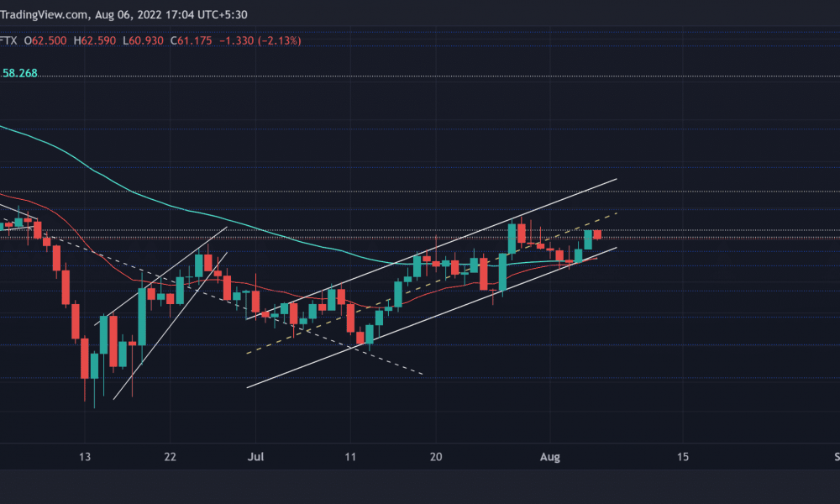This screenshot has height=504, width=840.
Task: Select the 58.268 indicator value label
Action: tap(19, 73)
